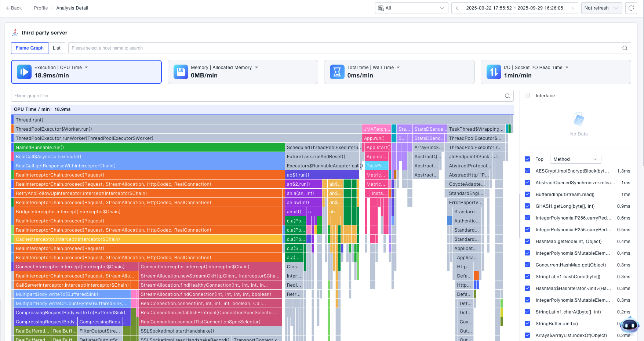Click the Profile breadcrumb link
The width and height of the screenshot is (644, 341).
pos(41,8)
